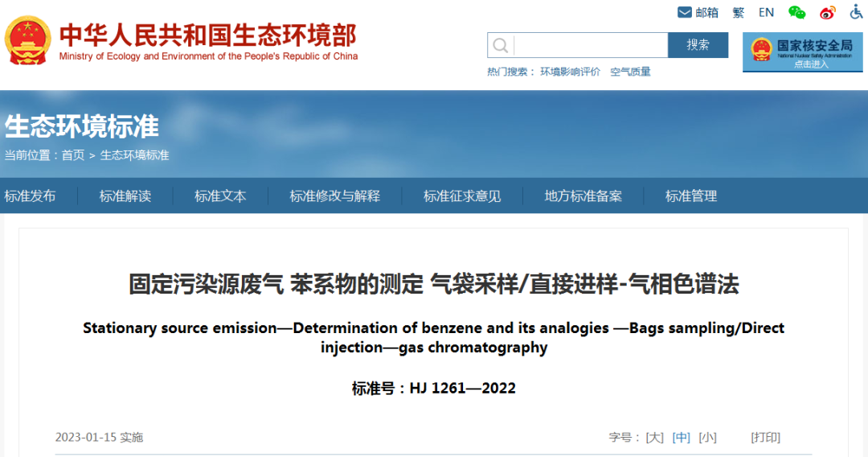Image resolution: width=868 pixels, height=457 pixels.
Task: Switch site language to EN
Action: point(766,12)
